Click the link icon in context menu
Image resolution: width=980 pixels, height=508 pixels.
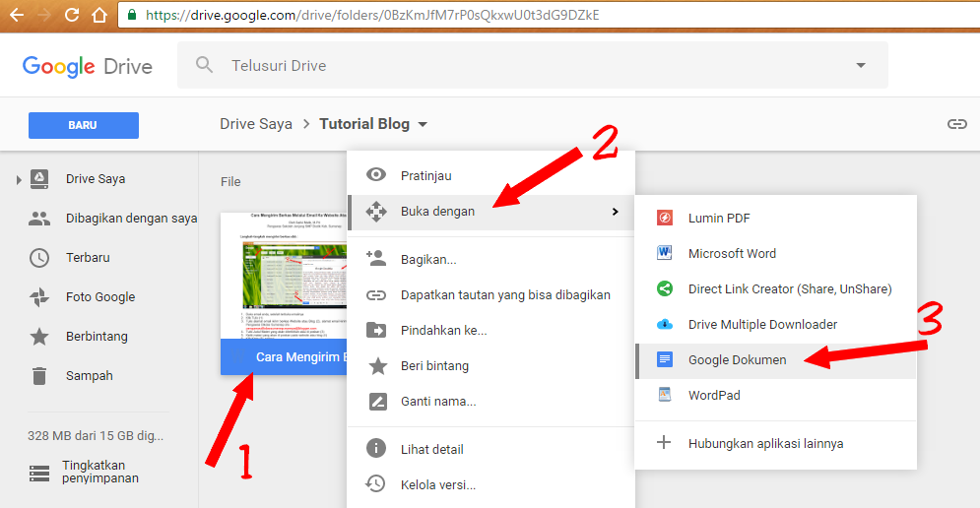(376, 295)
